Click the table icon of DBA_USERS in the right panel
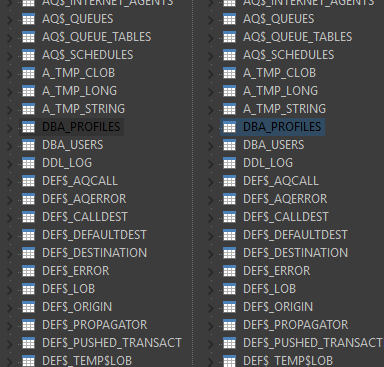 click(229, 145)
